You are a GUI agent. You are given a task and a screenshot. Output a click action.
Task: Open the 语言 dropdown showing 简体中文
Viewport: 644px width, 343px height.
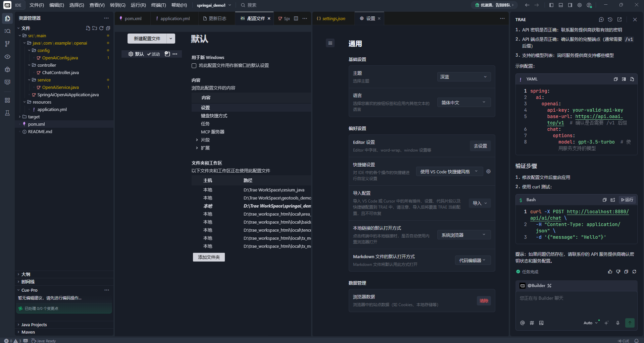coord(464,102)
